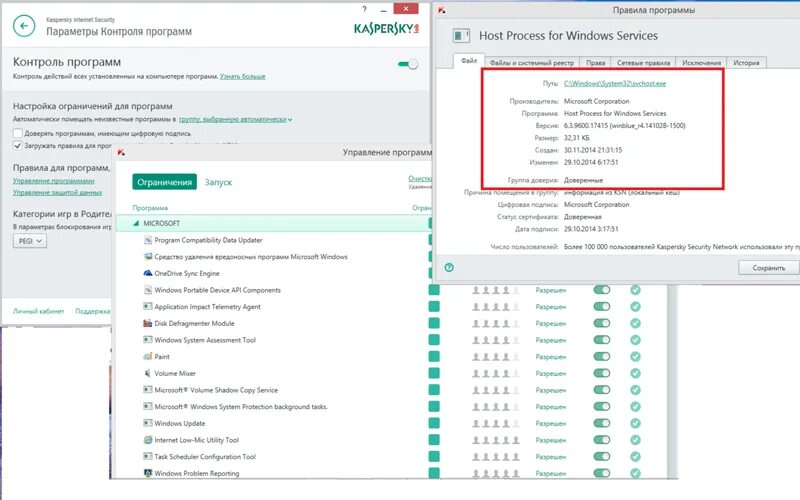Click Program Compatibility Data Updater icon

(148, 240)
